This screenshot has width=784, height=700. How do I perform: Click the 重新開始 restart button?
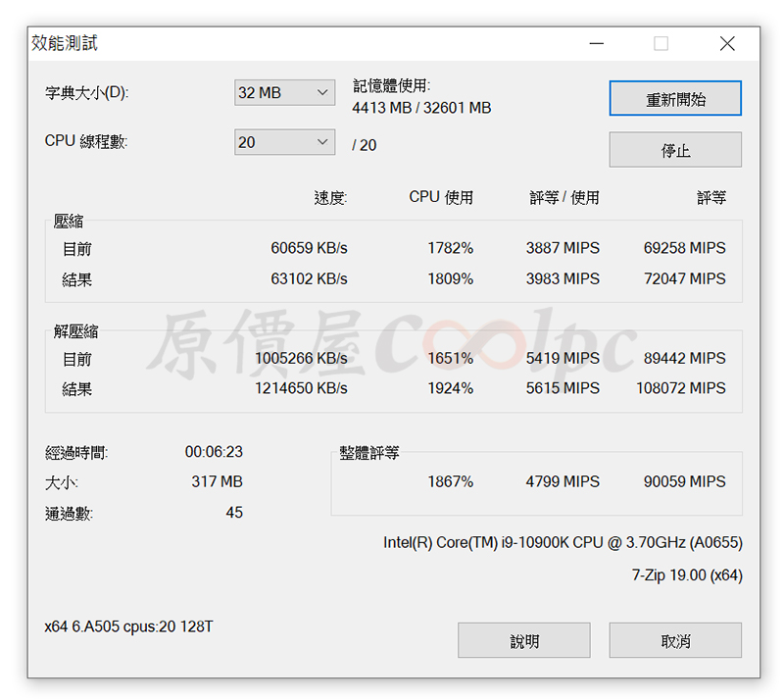675,98
